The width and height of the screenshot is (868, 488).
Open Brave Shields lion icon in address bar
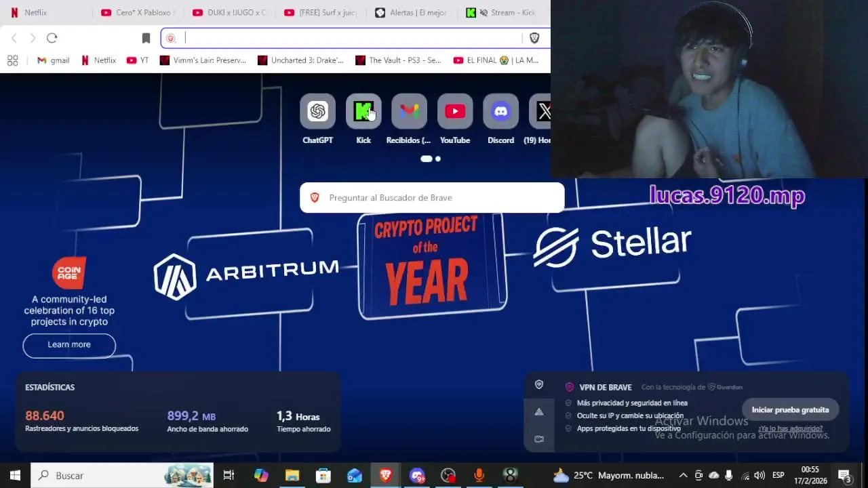(x=534, y=38)
